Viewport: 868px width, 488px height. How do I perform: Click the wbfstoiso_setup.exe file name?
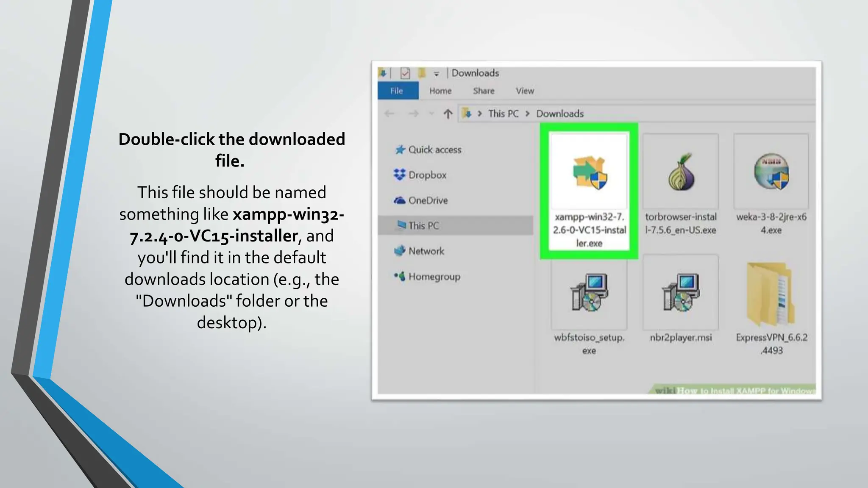coord(589,344)
